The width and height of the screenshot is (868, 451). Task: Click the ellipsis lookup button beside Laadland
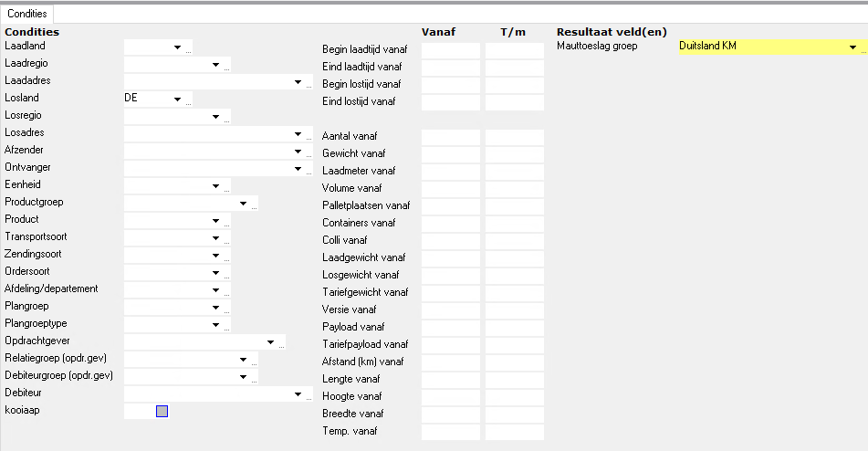(189, 50)
